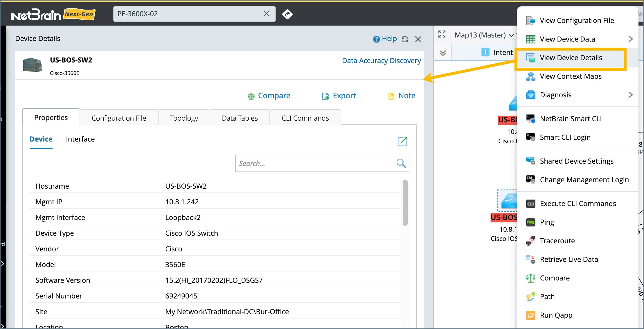The height and width of the screenshot is (329, 644).
Task: Open the properties pop-out edit icon
Action: pyautogui.click(x=402, y=142)
